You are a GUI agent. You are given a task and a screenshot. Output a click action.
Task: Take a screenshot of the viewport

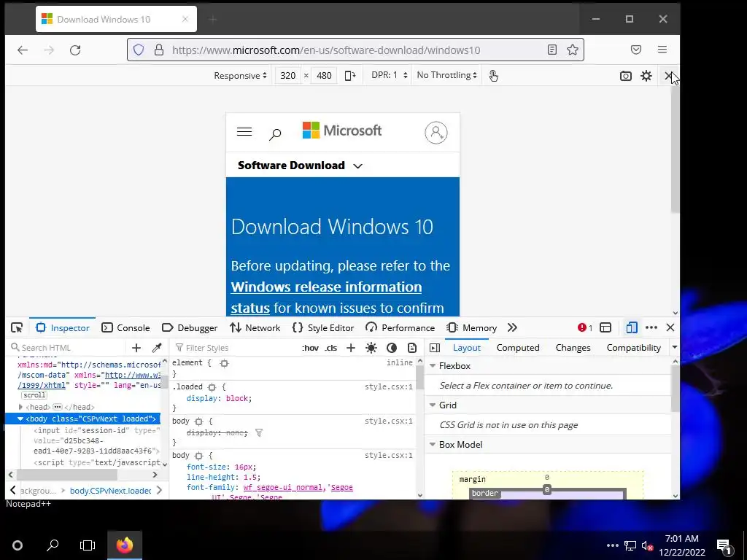(625, 76)
